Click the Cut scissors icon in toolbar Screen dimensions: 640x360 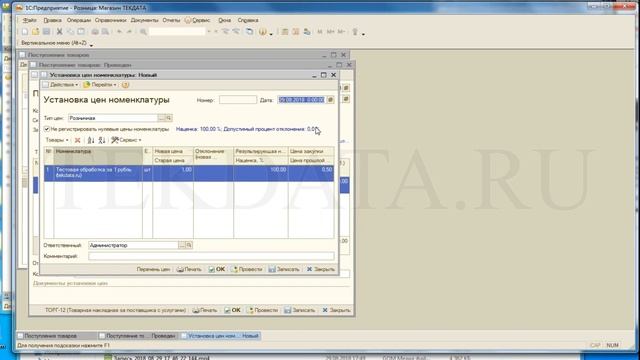(60, 31)
